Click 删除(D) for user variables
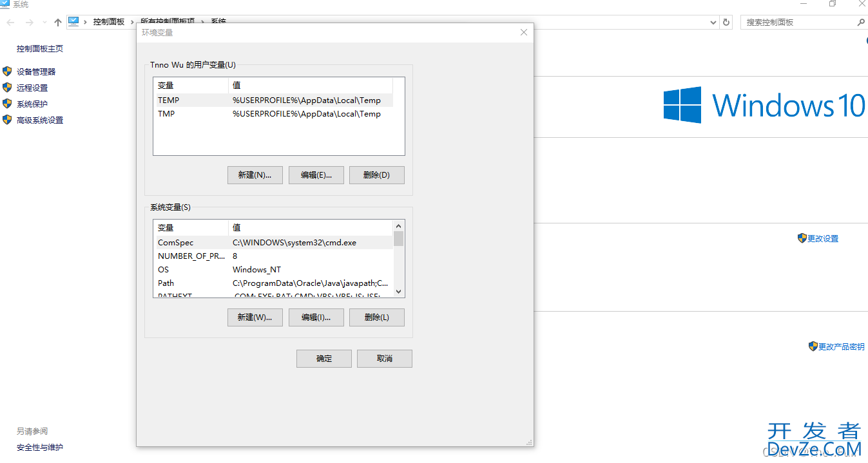 (377, 175)
